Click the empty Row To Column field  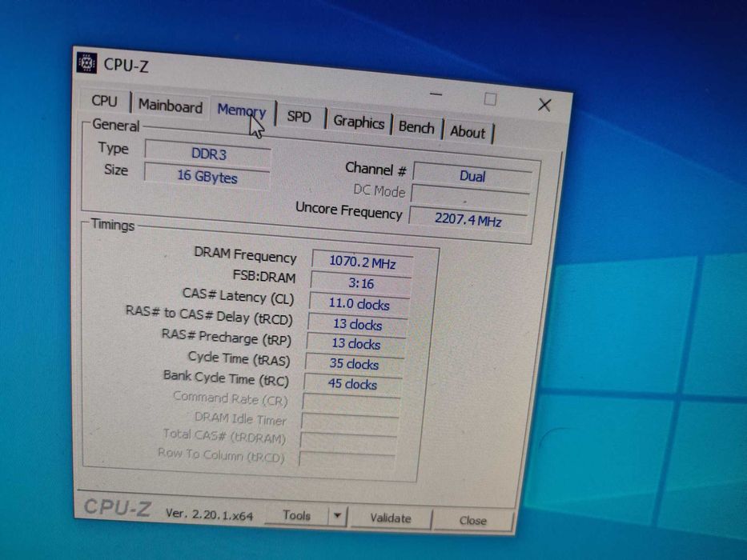click(347, 461)
